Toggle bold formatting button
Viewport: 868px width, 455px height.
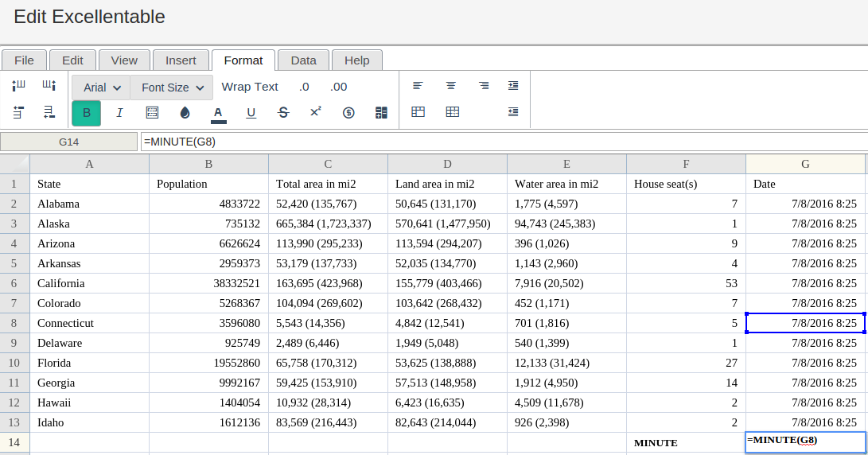coord(87,113)
